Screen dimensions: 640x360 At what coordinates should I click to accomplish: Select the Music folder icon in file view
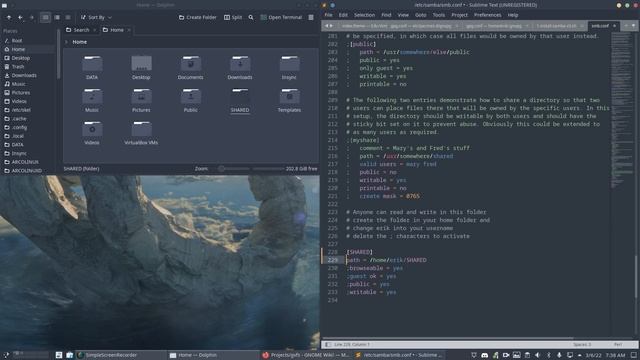[92, 97]
